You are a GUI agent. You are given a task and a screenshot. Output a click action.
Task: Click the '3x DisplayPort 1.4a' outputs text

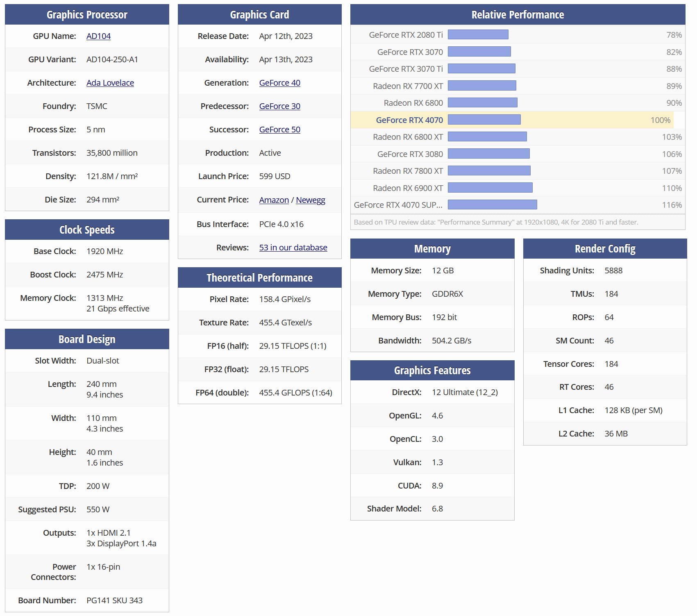[121, 543]
